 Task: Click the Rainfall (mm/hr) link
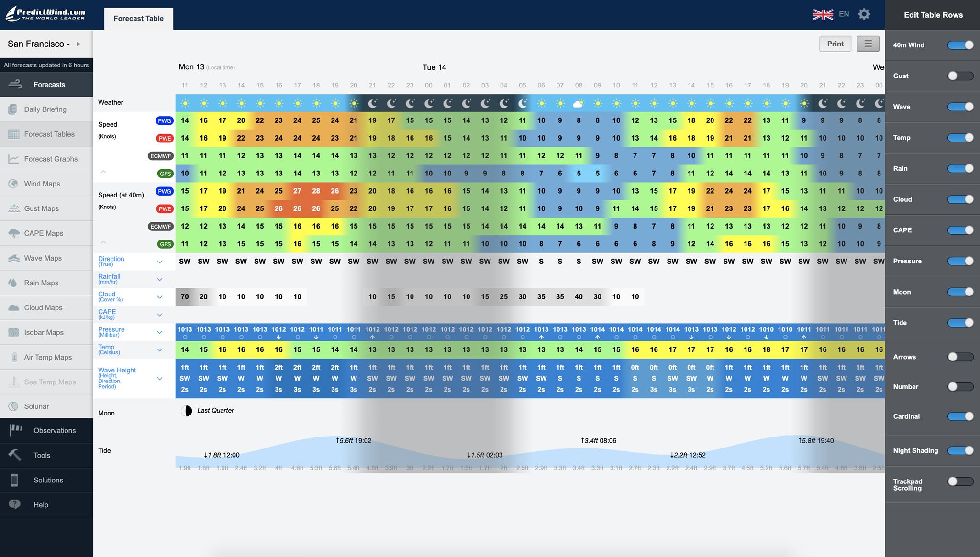(x=109, y=279)
